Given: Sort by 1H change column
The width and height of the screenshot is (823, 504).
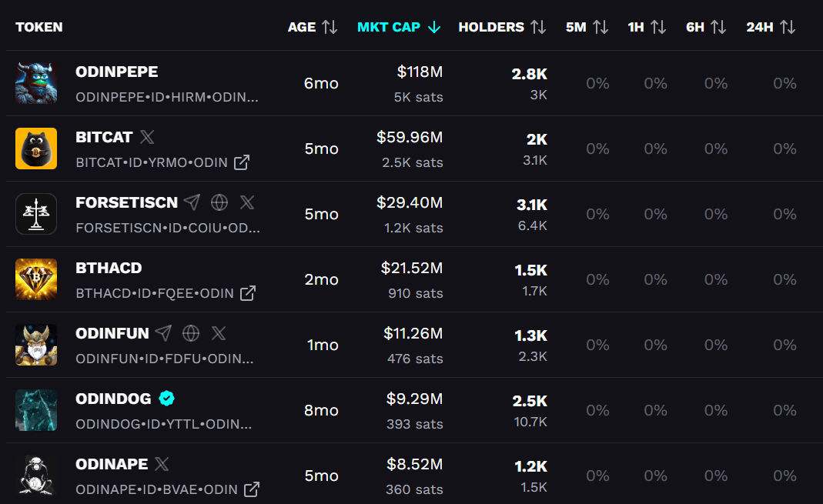Looking at the screenshot, I should [647, 27].
